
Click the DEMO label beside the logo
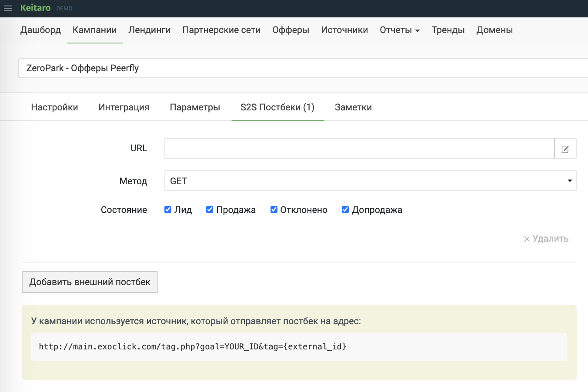(x=64, y=9)
